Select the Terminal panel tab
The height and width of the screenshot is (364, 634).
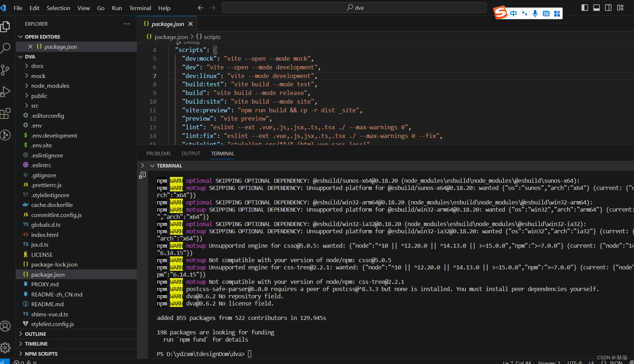223,153
